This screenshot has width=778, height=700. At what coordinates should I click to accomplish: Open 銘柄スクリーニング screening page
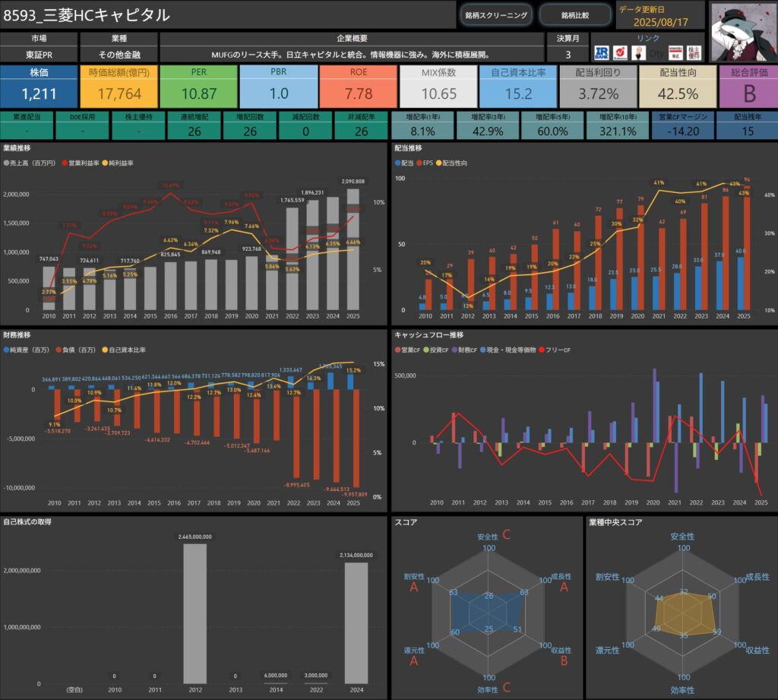click(496, 15)
